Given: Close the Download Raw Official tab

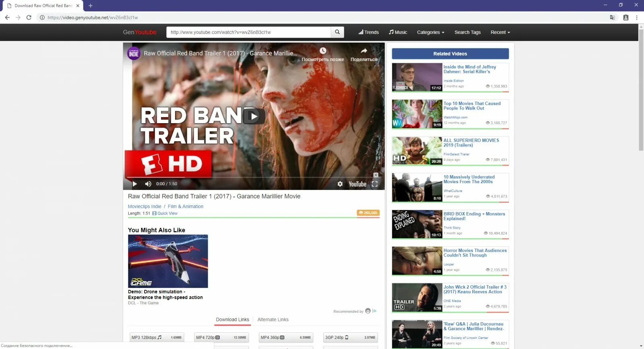Looking at the screenshot, I should coord(78,6).
